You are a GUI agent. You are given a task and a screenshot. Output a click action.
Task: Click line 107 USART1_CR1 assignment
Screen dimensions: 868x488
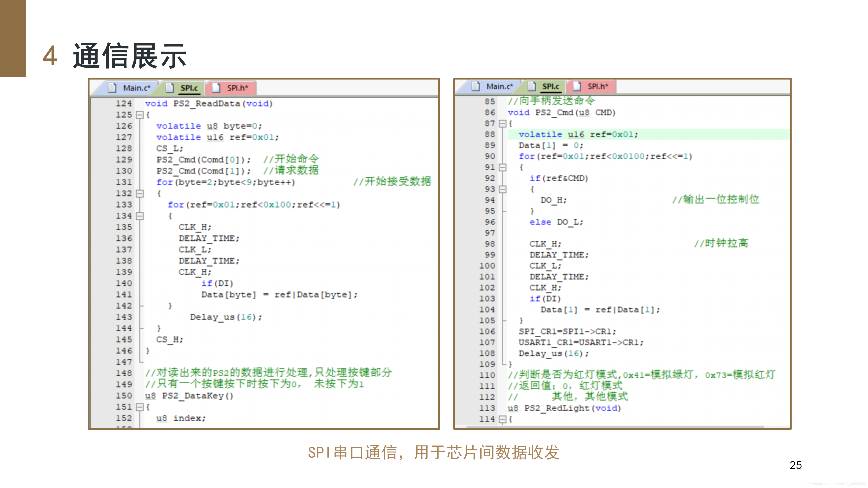coord(581,343)
